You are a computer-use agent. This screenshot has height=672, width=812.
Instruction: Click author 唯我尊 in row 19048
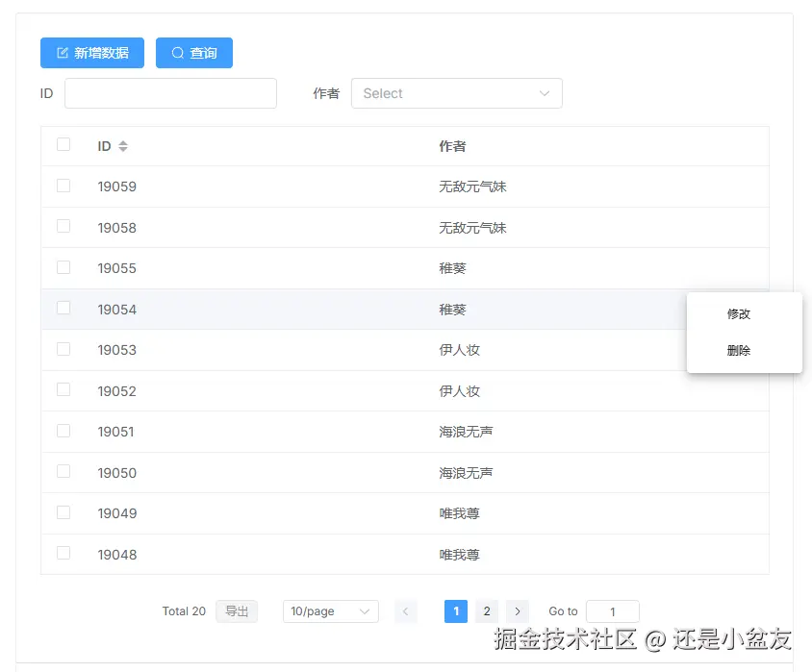coord(459,555)
